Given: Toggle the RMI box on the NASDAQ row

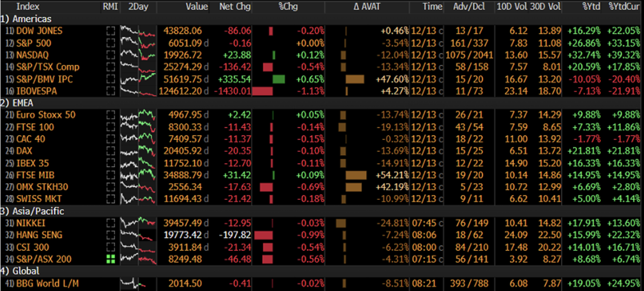Looking at the screenshot, I should [110, 55].
